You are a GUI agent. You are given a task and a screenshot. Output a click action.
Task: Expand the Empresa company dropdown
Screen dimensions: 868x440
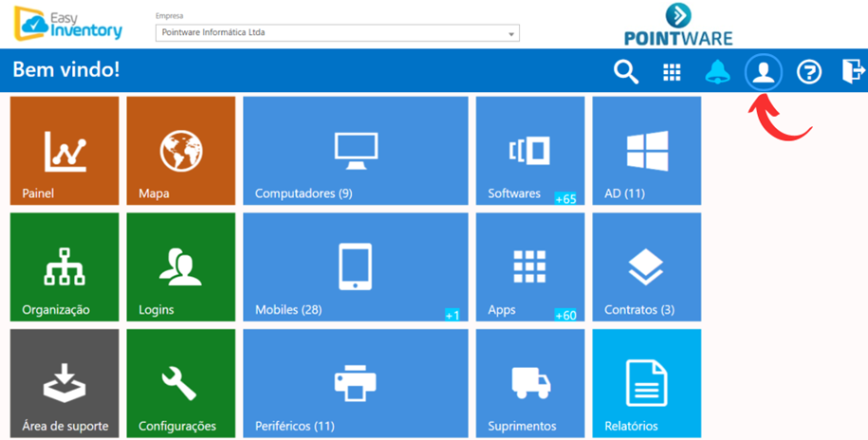[511, 33]
